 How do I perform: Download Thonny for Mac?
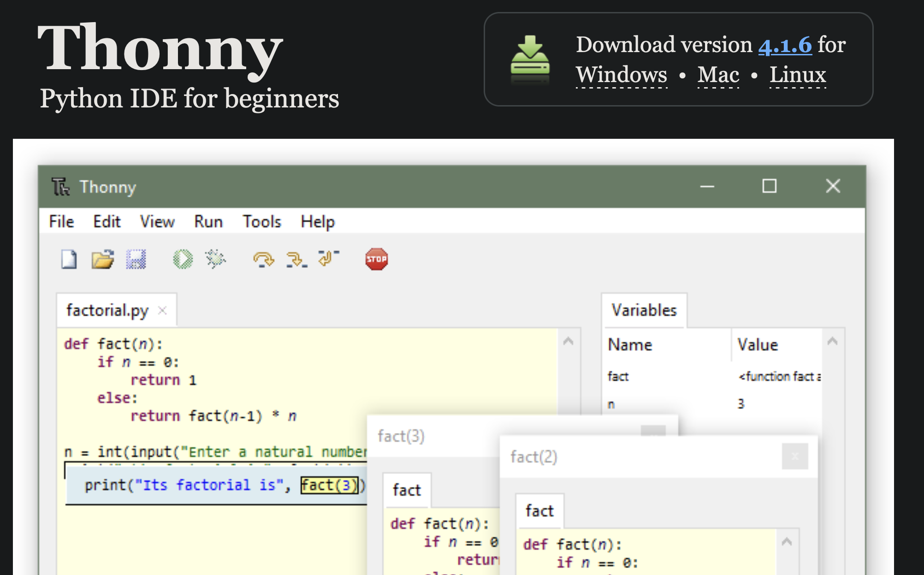pos(717,75)
